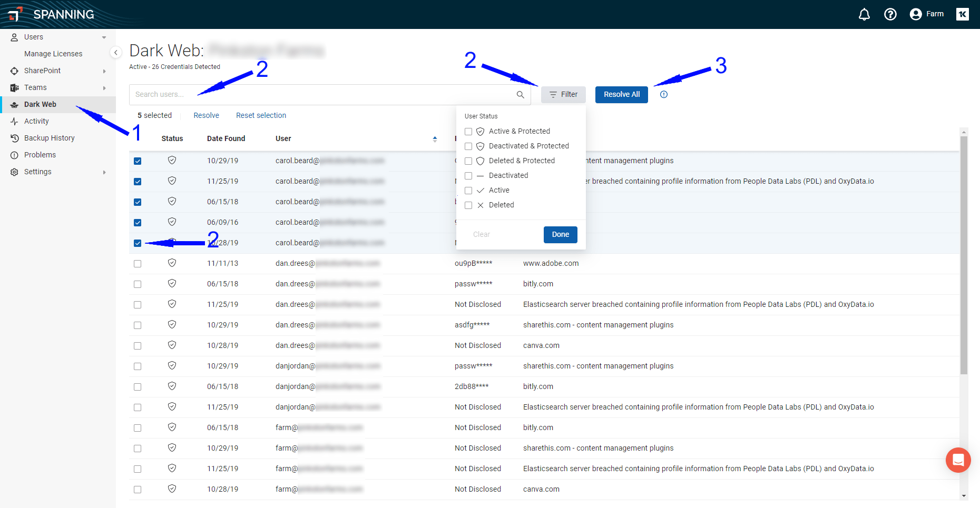980x508 pixels.
Task: Check the Deactivated & Protected filter box
Action: pos(468,146)
